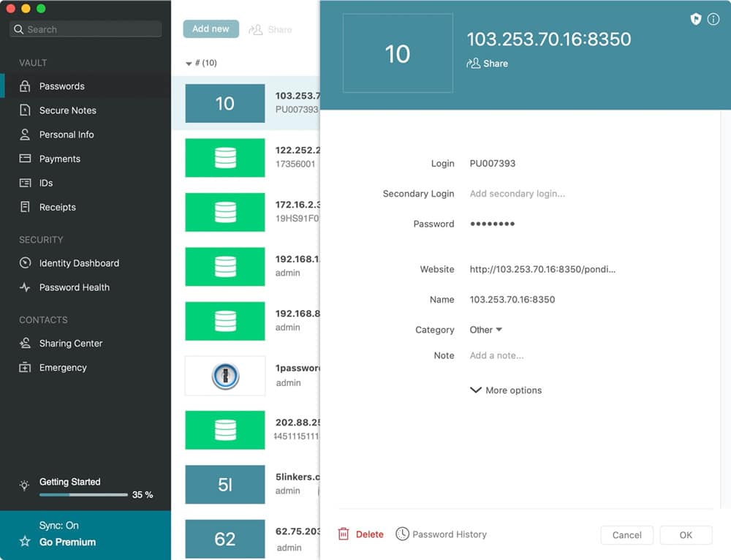The image size is (731, 560).
Task: Click the Add new button
Action: point(211,29)
